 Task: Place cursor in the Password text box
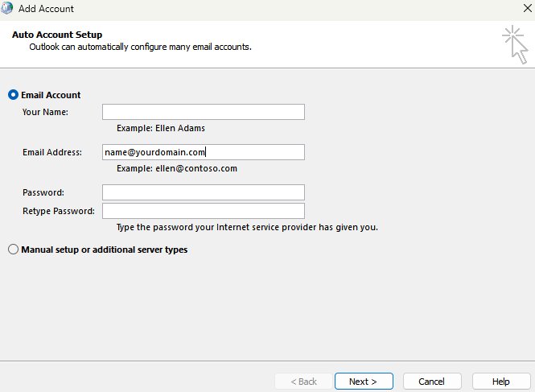(203, 192)
